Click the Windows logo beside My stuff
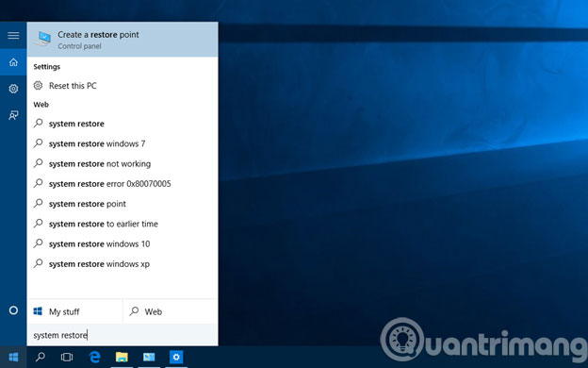 coord(38,311)
